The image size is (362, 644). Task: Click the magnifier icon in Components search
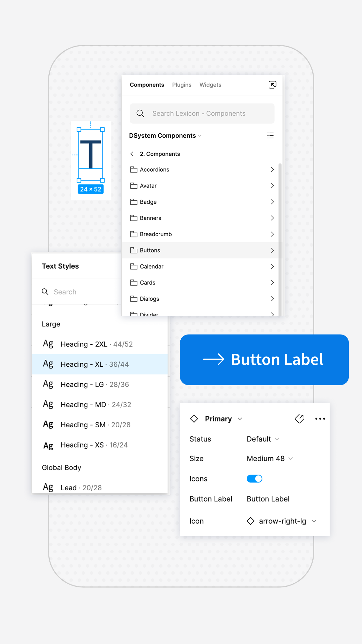140,114
